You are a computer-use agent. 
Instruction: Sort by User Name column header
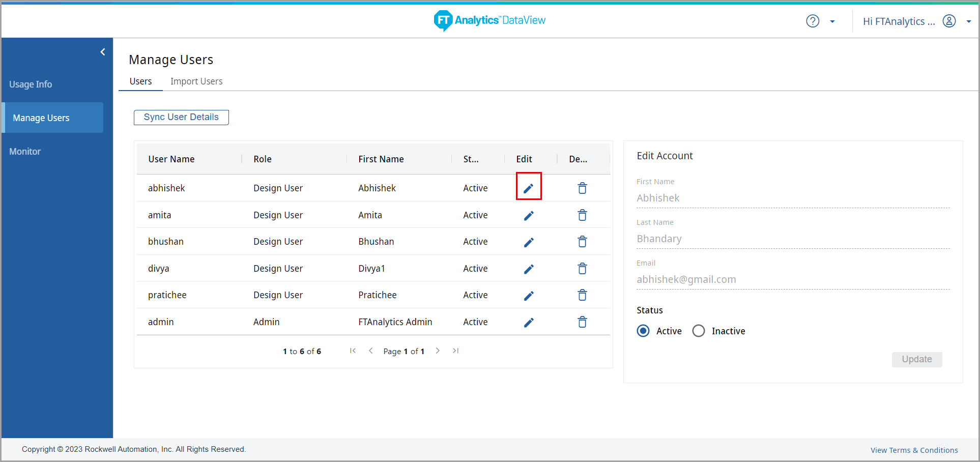coord(171,159)
